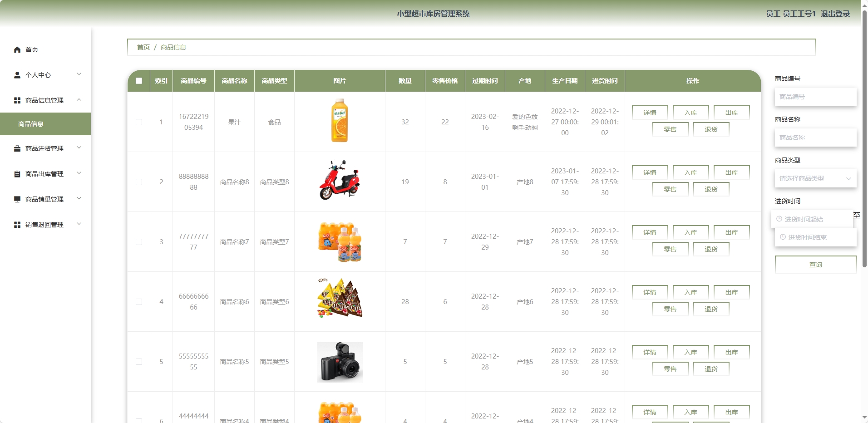Check the row checkbox for 商品名称8
Screen dimensions: 868x423
[x=139, y=182]
